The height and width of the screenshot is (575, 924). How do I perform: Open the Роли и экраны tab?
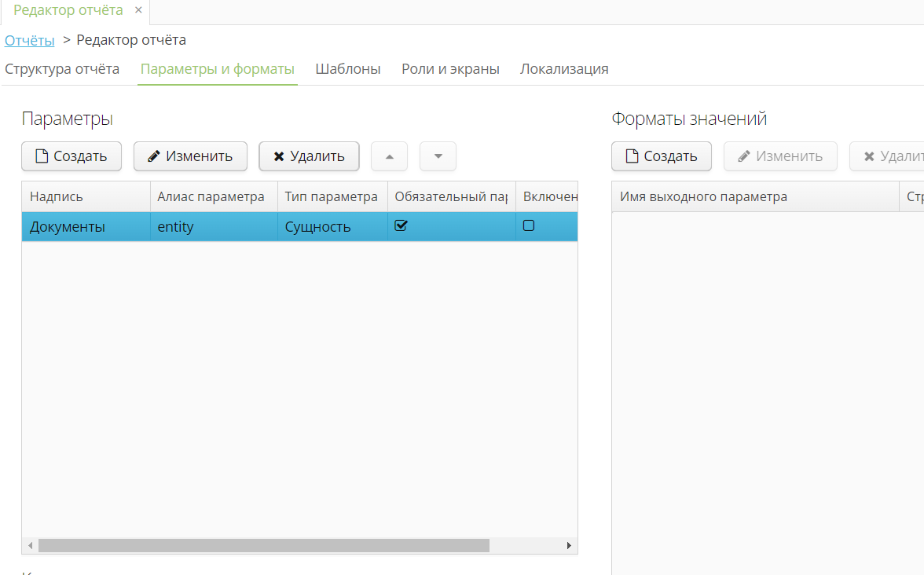pyautogui.click(x=450, y=69)
